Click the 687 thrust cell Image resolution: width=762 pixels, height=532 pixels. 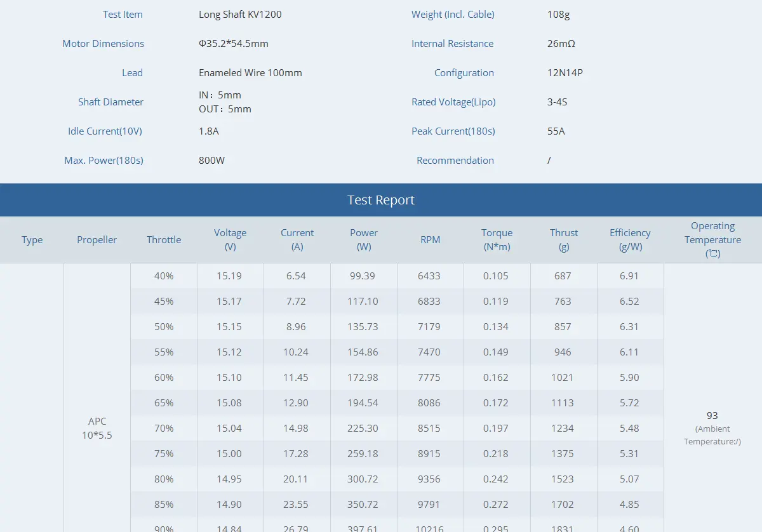[x=563, y=276]
